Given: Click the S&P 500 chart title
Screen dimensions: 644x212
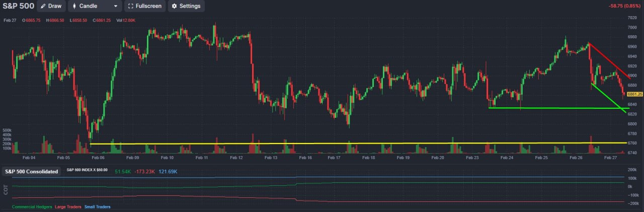Looking at the screenshot, I should tap(18, 6).
